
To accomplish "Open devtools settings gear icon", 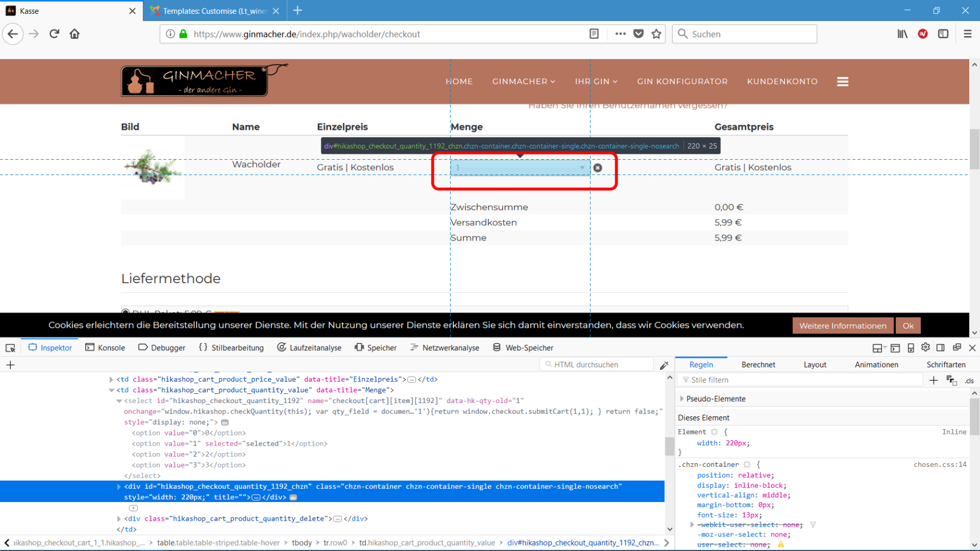I will [x=925, y=347].
